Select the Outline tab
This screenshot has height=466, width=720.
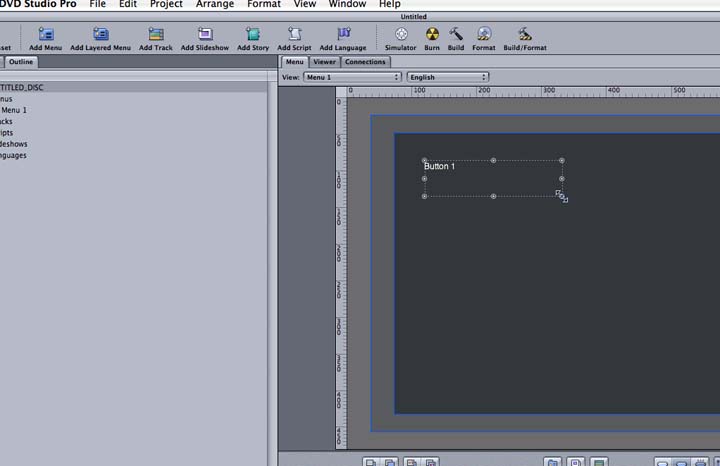pyautogui.click(x=21, y=62)
